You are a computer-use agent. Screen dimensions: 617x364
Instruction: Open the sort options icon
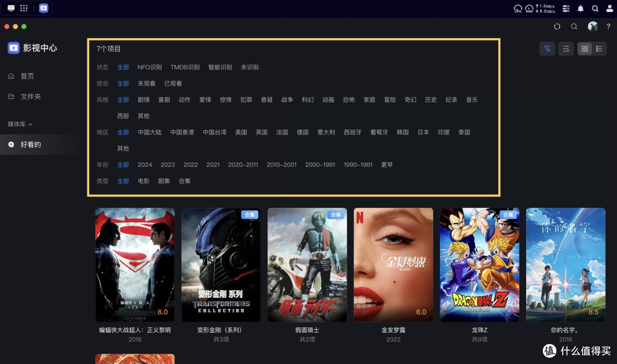tap(566, 49)
